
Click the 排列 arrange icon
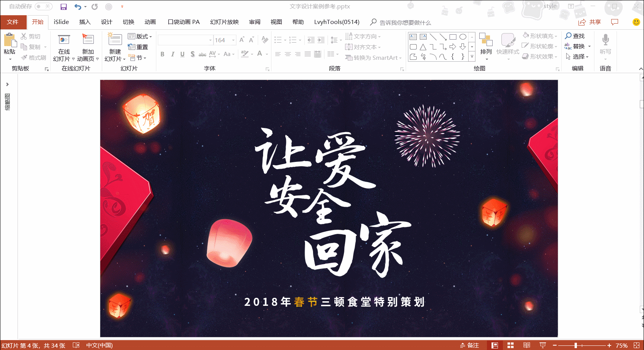coord(486,40)
